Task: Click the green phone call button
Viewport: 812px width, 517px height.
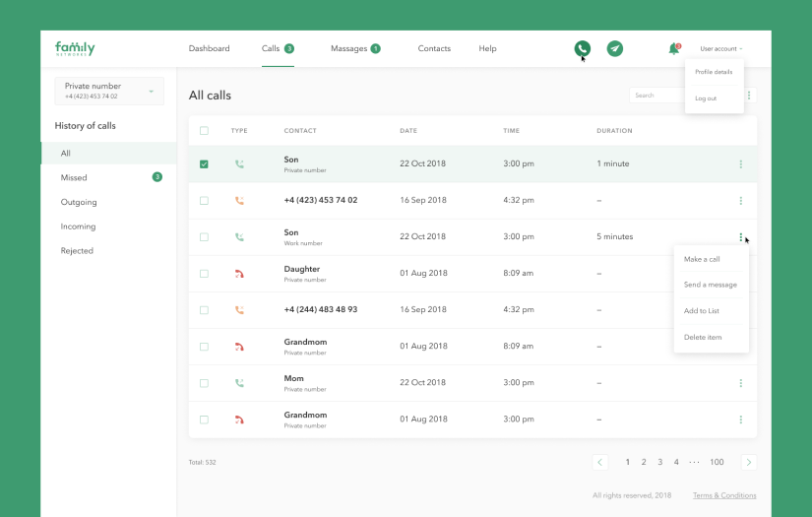Action: coord(582,48)
